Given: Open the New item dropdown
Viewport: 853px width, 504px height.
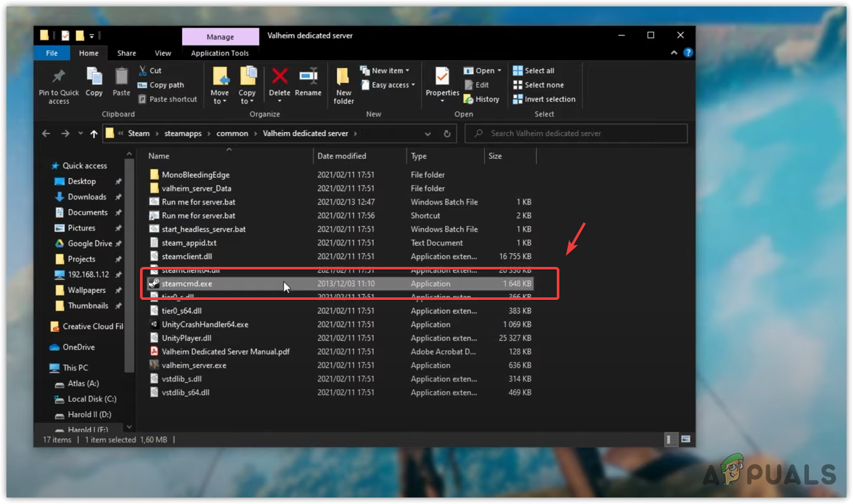Looking at the screenshot, I should pyautogui.click(x=387, y=71).
